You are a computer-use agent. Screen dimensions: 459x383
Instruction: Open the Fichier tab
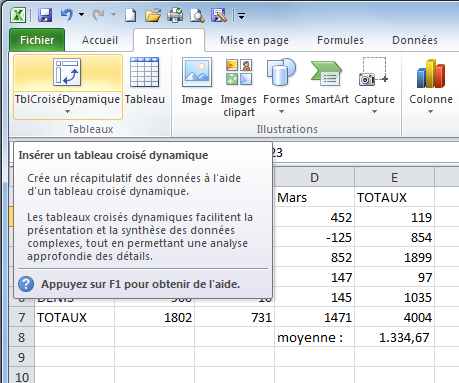pyautogui.click(x=37, y=40)
